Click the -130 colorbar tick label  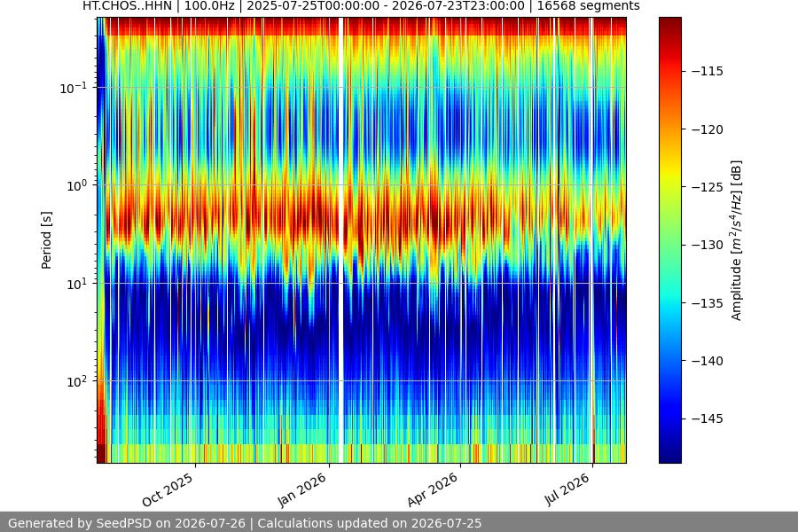coord(708,245)
